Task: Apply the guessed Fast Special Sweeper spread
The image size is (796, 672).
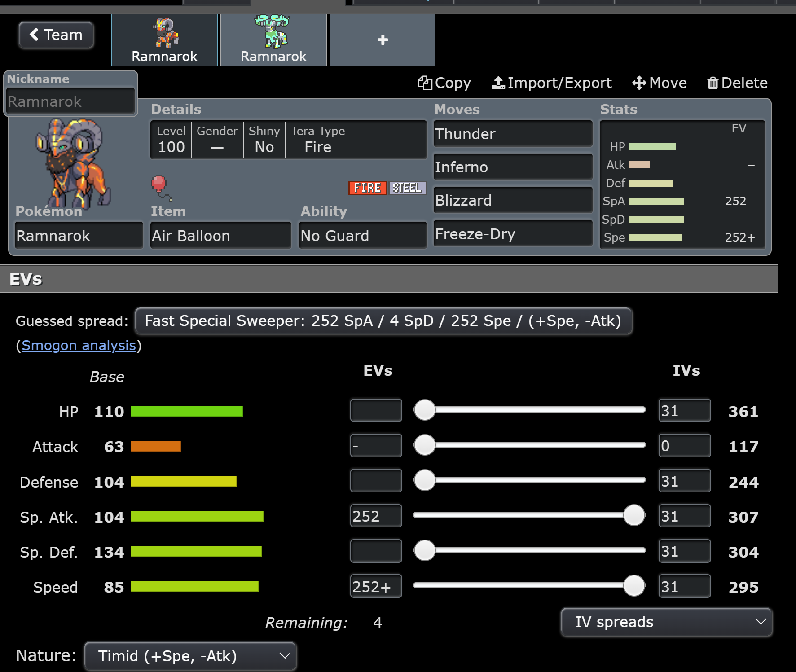Action: tap(383, 321)
